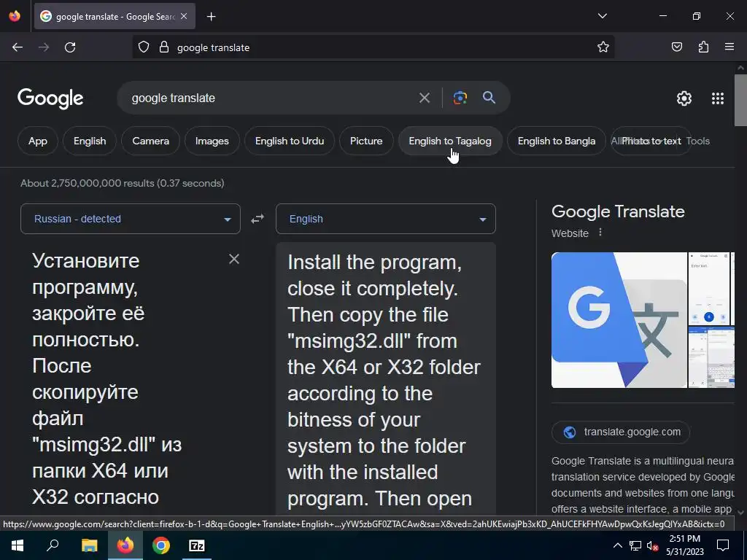Open the Firefox View pinned icon
This screenshot has height=560, width=747.
[15, 16]
